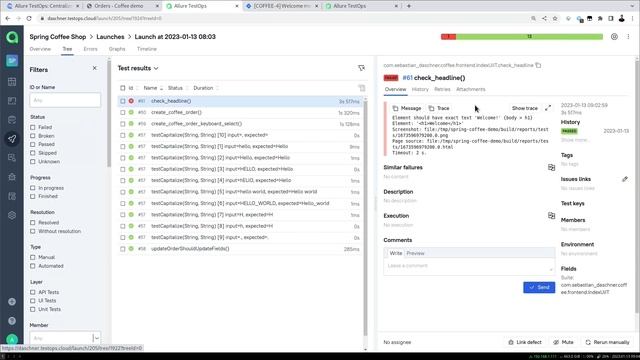
Task: Open the help question-mark icon in sidebar
Action: 12,321
